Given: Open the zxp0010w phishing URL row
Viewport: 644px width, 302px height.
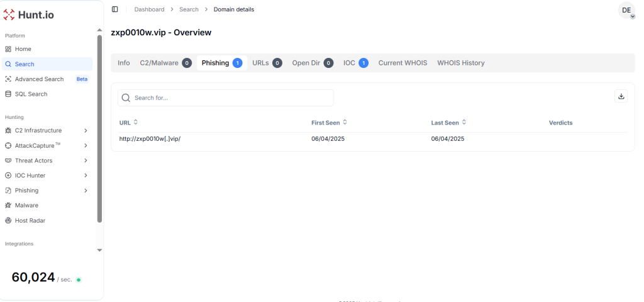Looking at the screenshot, I should coord(154,139).
